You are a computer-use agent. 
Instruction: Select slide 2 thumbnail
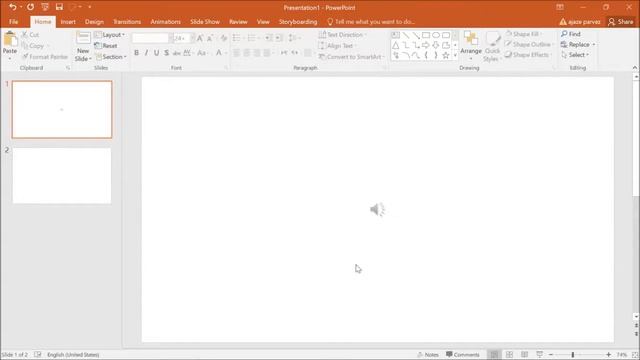[62, 176]
